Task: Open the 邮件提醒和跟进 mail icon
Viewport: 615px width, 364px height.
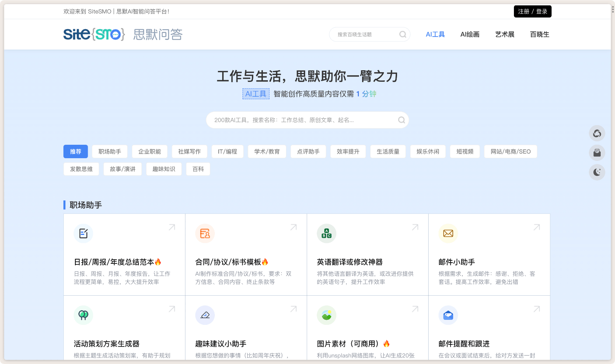Action: pos(448,315)
